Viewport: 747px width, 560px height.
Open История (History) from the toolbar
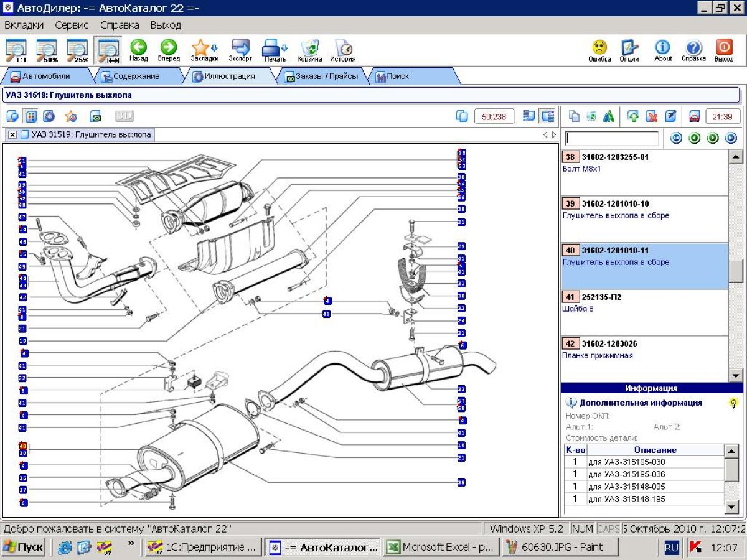click(342, 49)
